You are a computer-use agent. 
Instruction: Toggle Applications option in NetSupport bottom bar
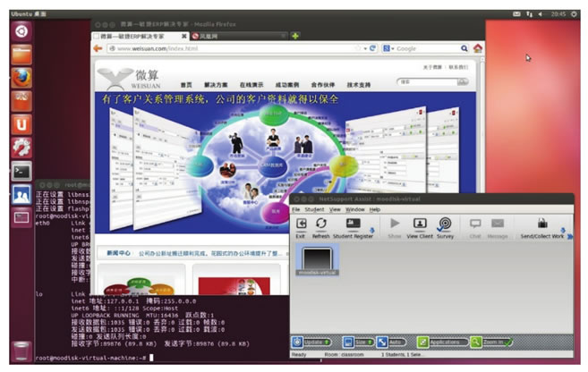click(442, 342)
